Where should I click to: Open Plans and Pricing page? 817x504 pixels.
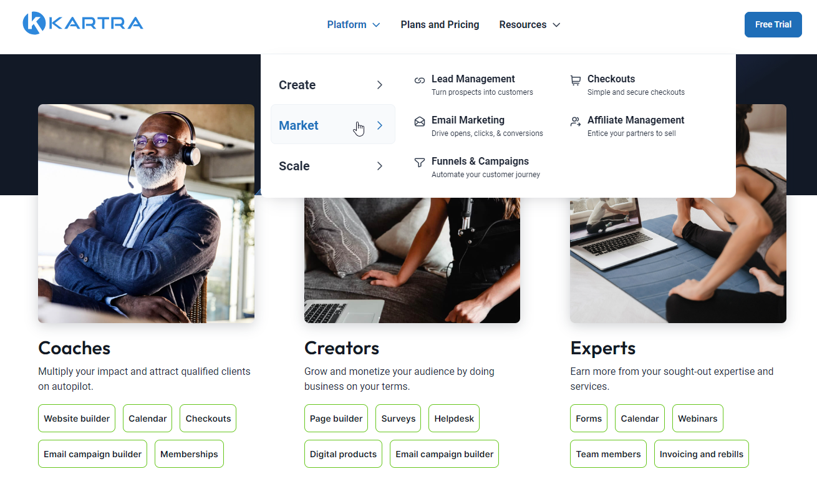coord(440,25)
